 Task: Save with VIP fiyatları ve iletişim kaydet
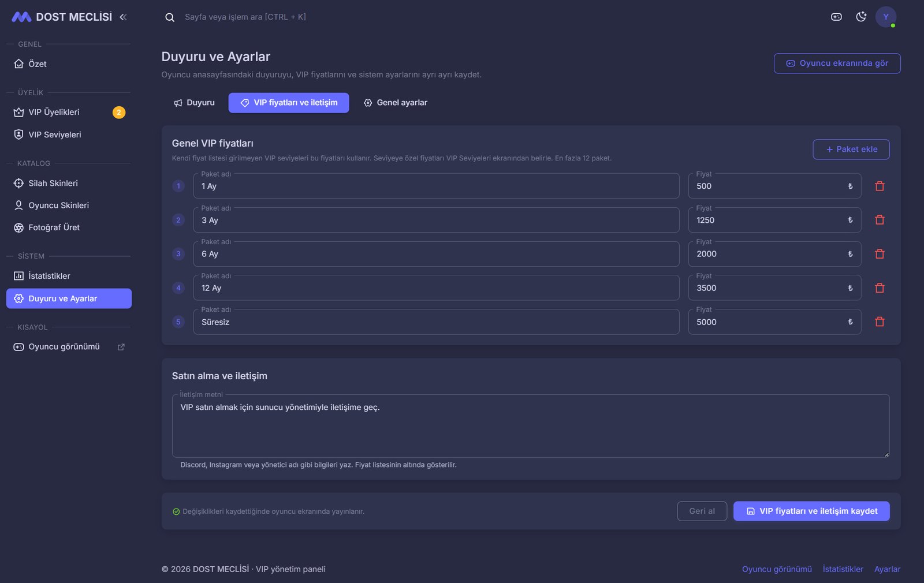pos(811,511)
